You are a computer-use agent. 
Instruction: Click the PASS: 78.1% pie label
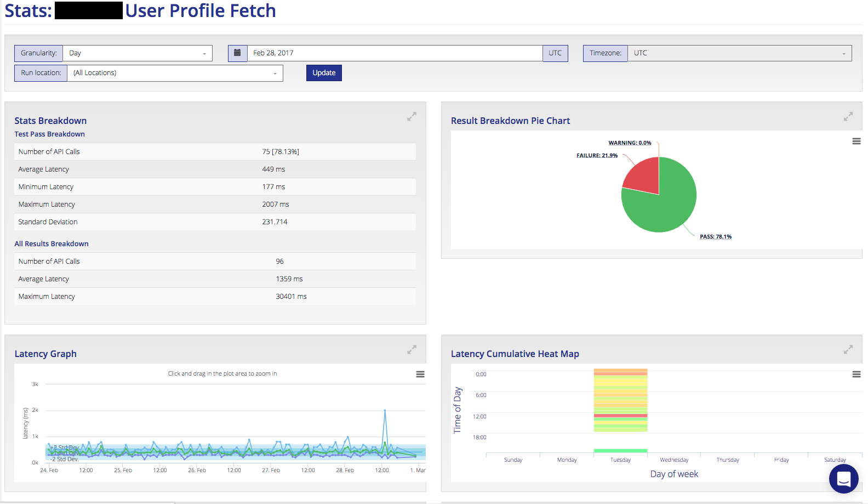[x=716, y=237]
